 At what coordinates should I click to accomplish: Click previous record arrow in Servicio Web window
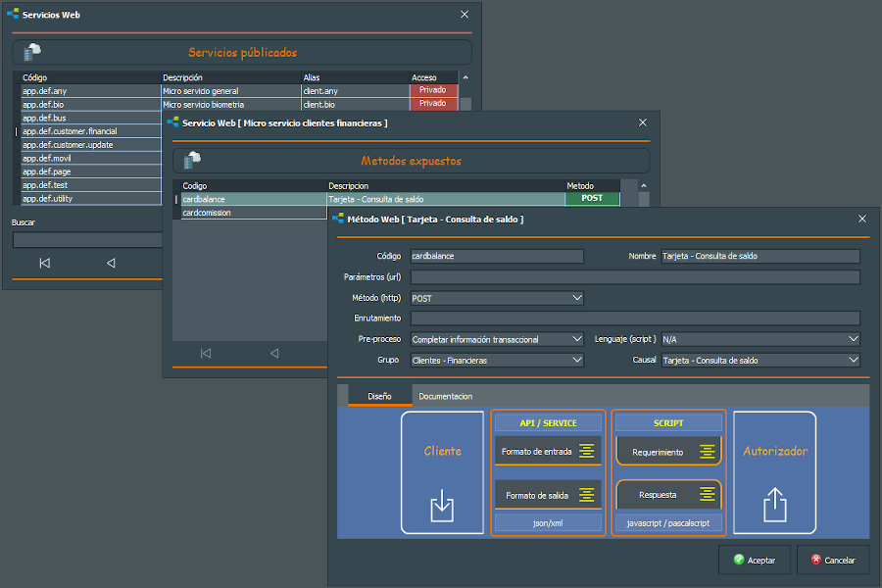point(274,353)
